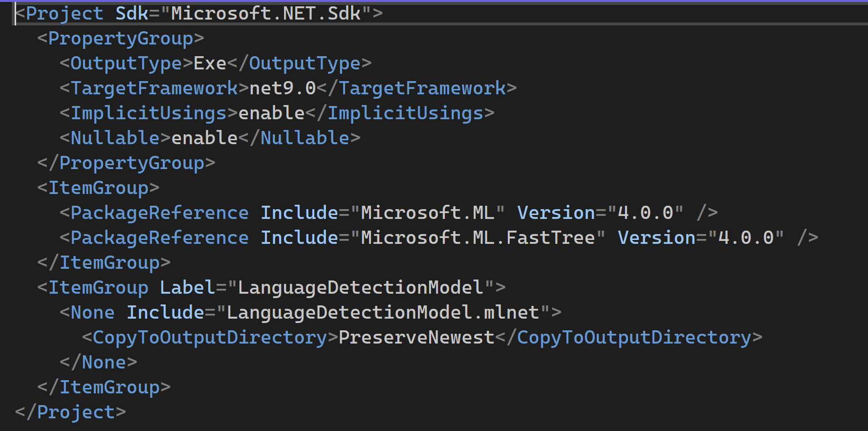Click the opening None tag name

93,312
